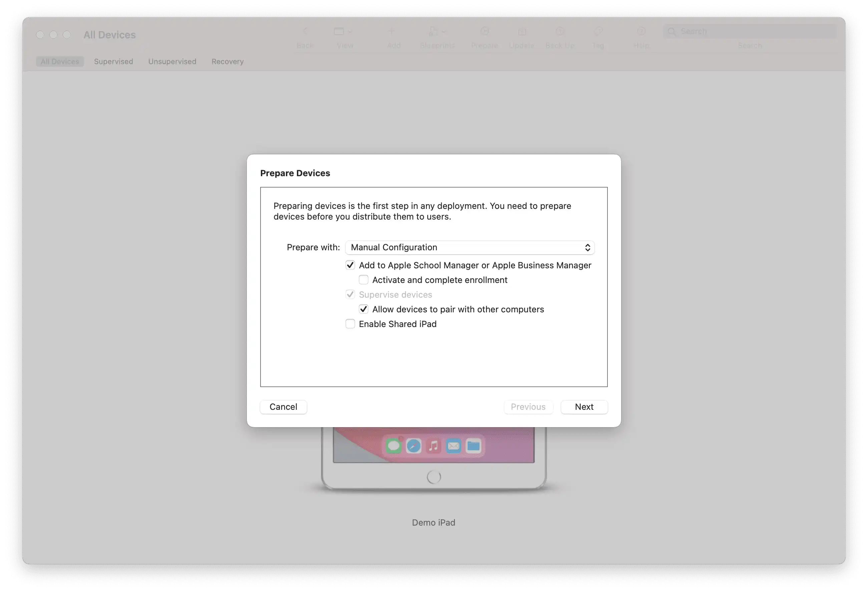Click the All Devices window title
This screenshot has height=592, width=868.
click(x=109, y=35)
